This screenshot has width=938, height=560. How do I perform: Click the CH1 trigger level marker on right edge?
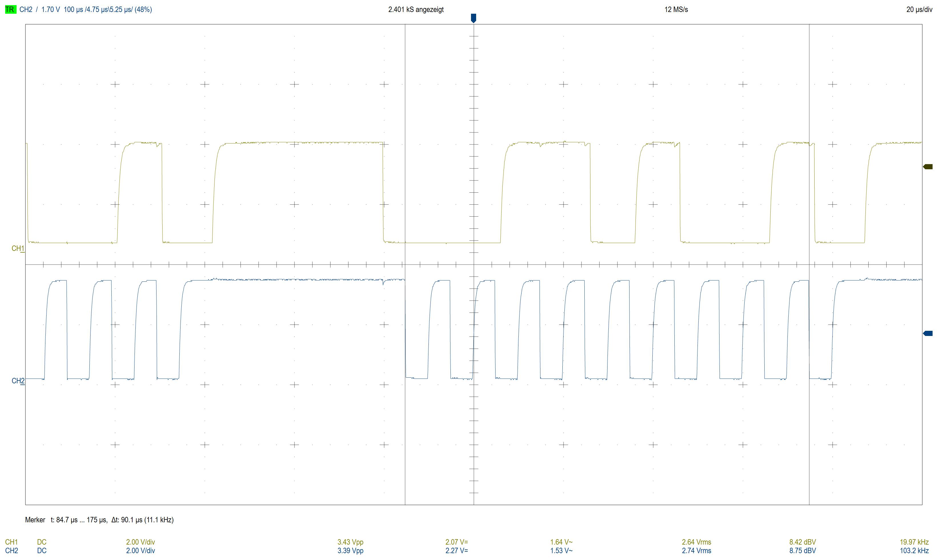tap(928, 166)
